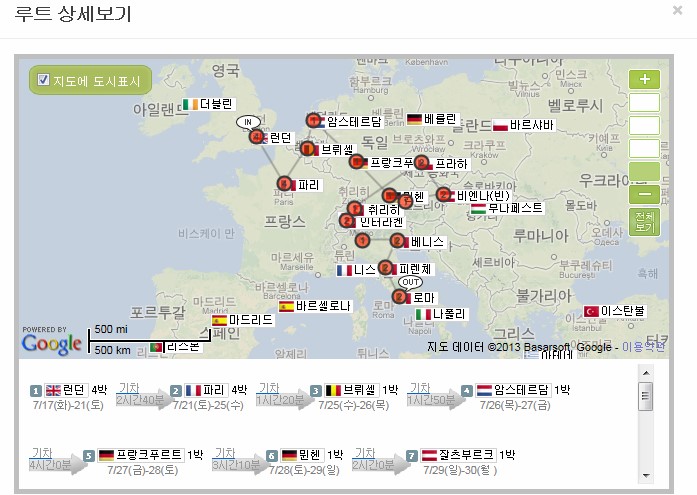Viewport: 697px width, 495px height.
Task: Click the Rome route marker
Action: point(399,297)
